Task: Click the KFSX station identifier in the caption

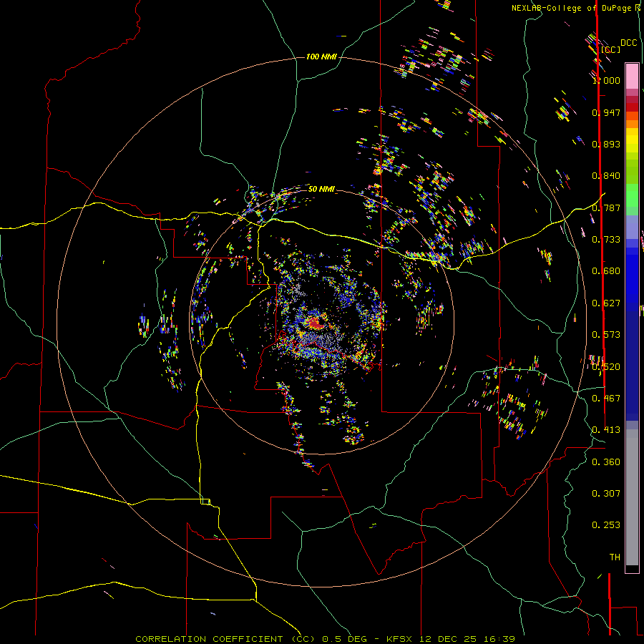Action: 401,639
